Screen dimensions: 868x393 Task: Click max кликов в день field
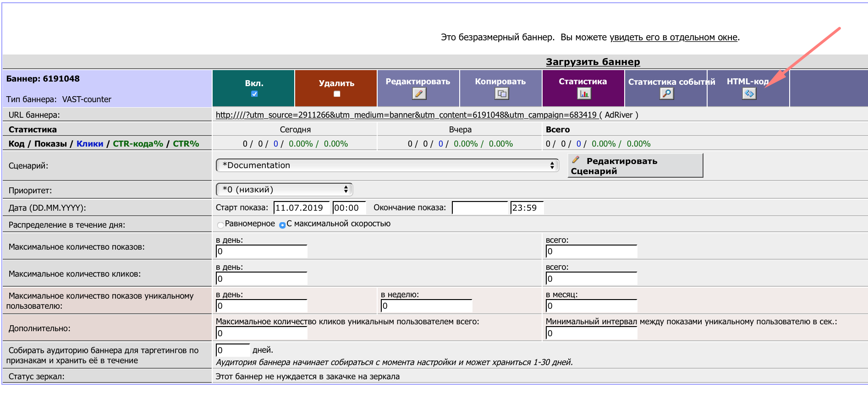(x=262, y=278)
